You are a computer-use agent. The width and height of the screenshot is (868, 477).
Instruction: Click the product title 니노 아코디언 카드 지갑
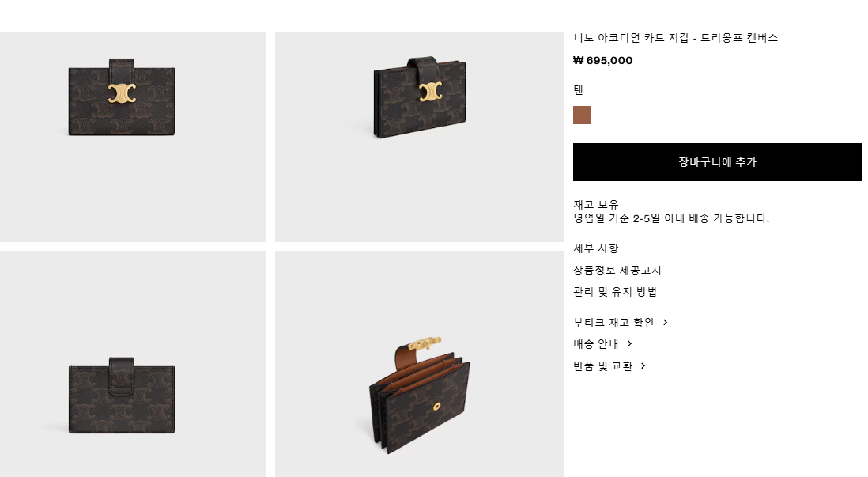[x=631, y=38]
